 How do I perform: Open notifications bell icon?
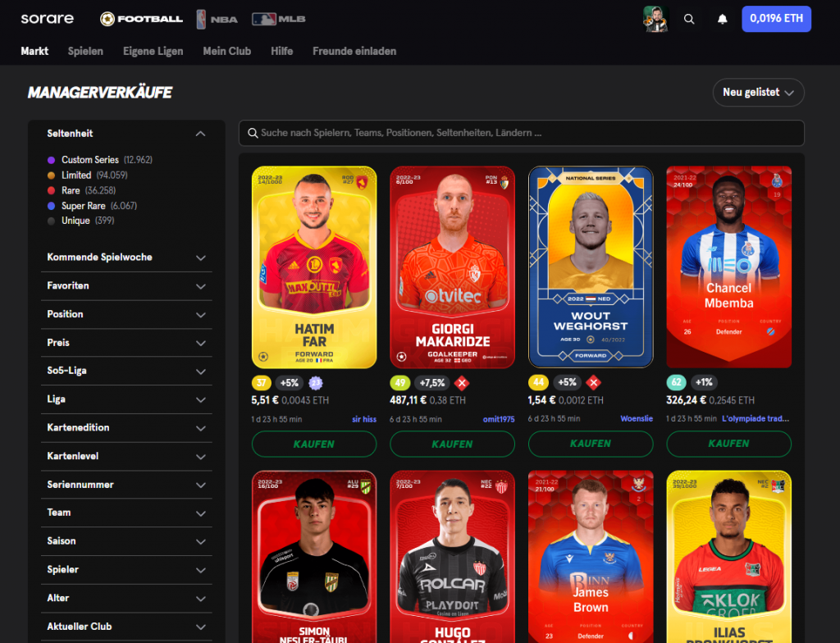point(722,20)
